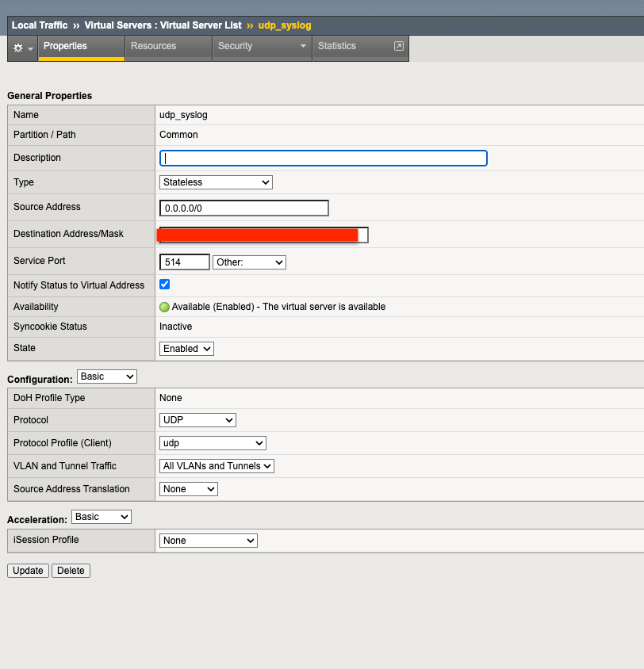Open the Service Port Other dropdown
The width and height of the screenshot is (644, 669).
249,262
